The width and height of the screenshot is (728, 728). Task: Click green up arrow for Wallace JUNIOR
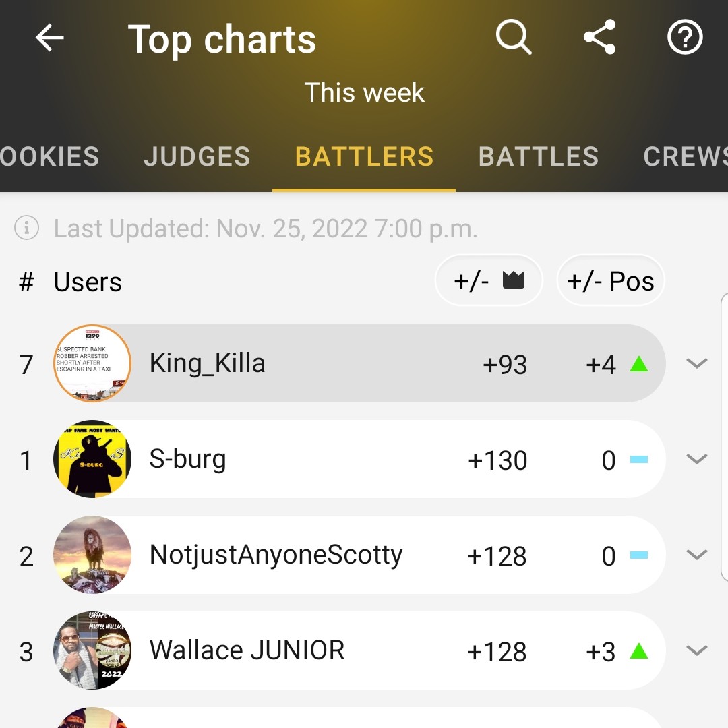(x=639, y=651)
